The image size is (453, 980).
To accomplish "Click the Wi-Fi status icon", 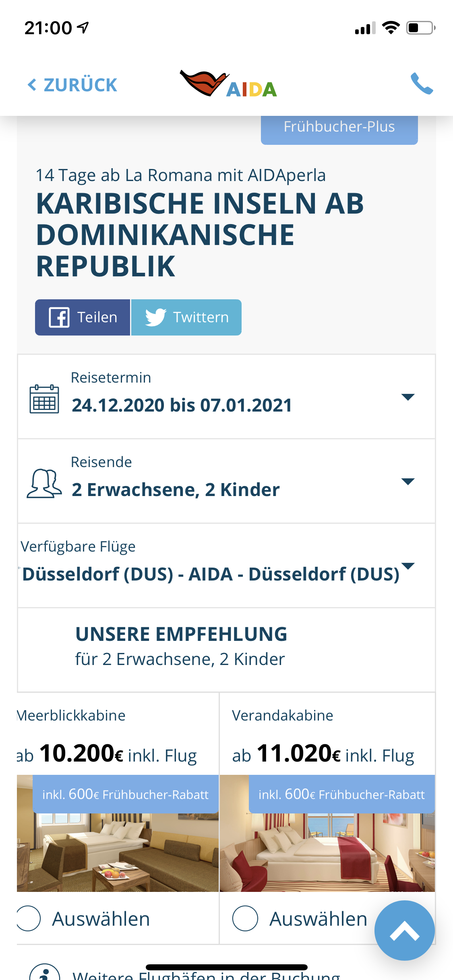I will point(390,28).
